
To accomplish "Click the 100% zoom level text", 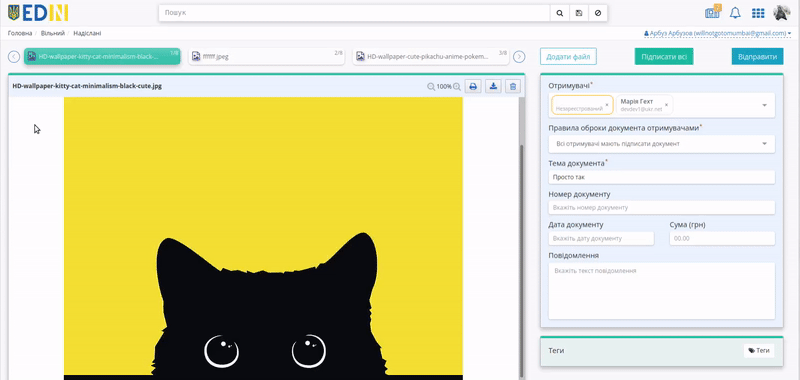I will pyautogui.click(x=444, y=87).
